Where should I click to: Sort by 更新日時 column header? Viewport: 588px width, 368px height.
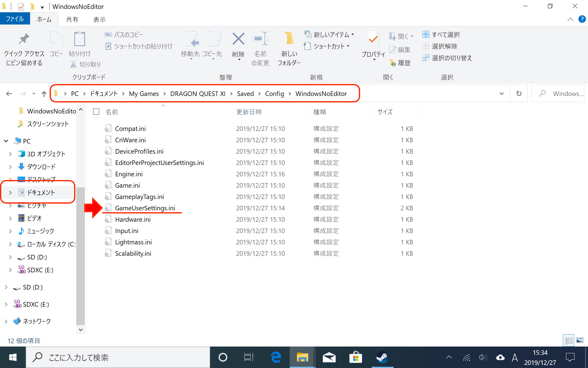coord(249,112)
